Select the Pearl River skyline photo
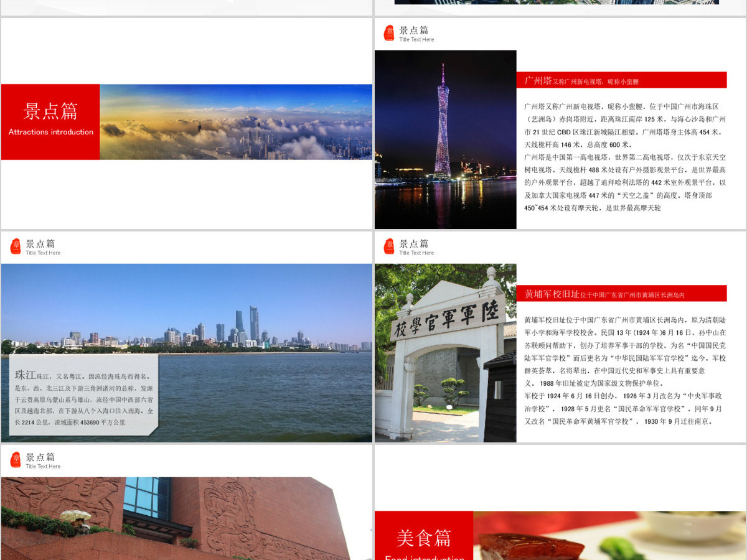The width and height of the screenshot is (747, 560). coord(187,353)
